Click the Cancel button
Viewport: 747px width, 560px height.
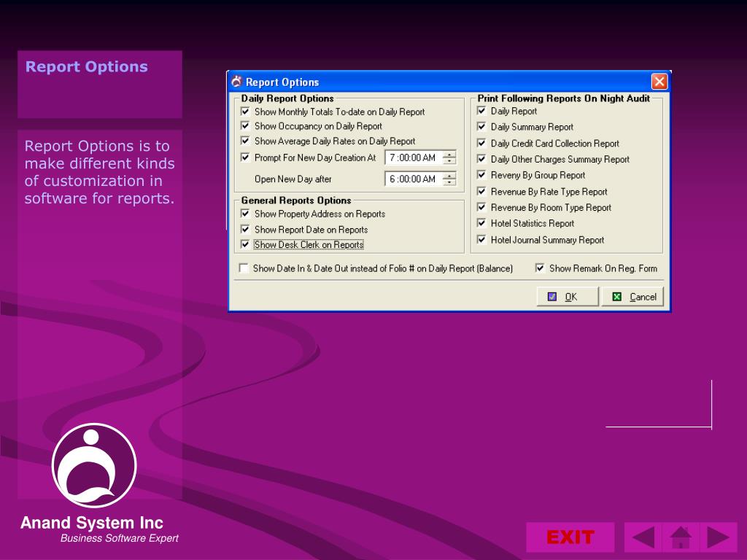632,297
